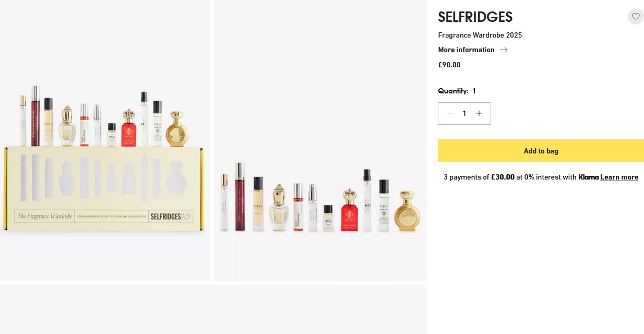This screenshot has height=334, width=644.
Task: Click the Selfridges & Co logo on box
Action: point(170,216)
